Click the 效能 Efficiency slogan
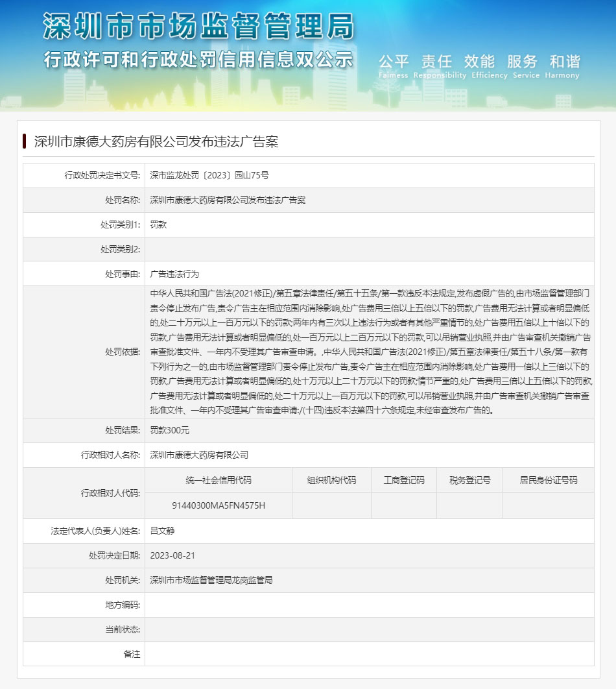Screen dimensions: 616x689 489,66
